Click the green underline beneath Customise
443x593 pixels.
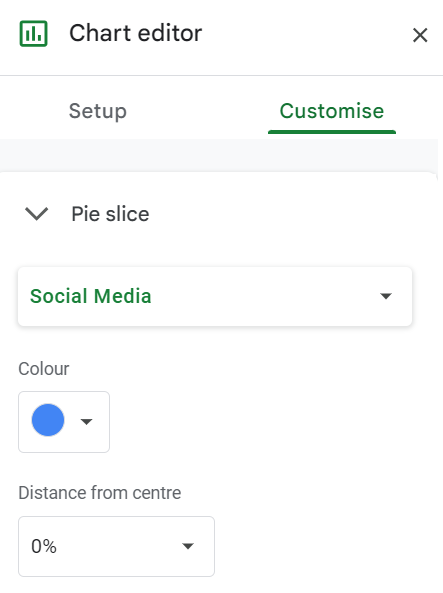pyautogui.click(x=332, y=132)
